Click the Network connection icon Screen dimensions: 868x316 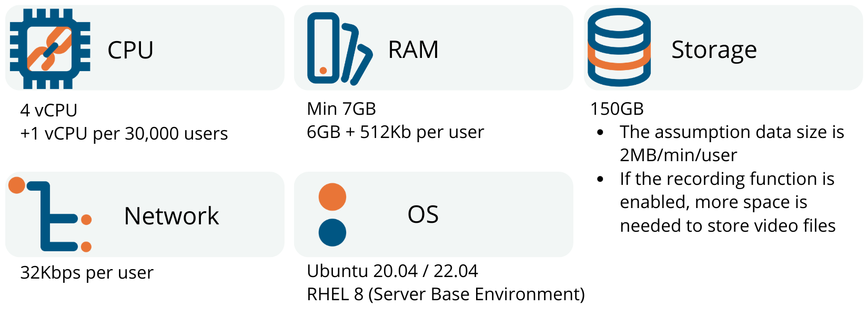point(51,214)
